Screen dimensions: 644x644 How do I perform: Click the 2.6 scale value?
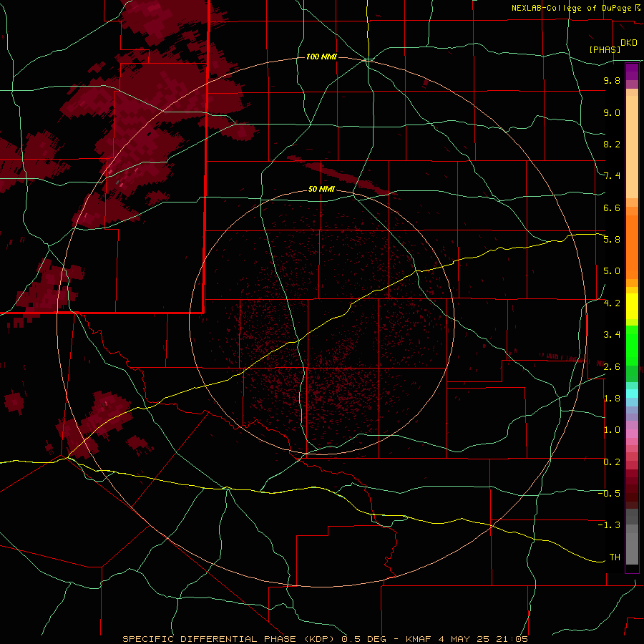pyautogui.click(x=612, y=366)
